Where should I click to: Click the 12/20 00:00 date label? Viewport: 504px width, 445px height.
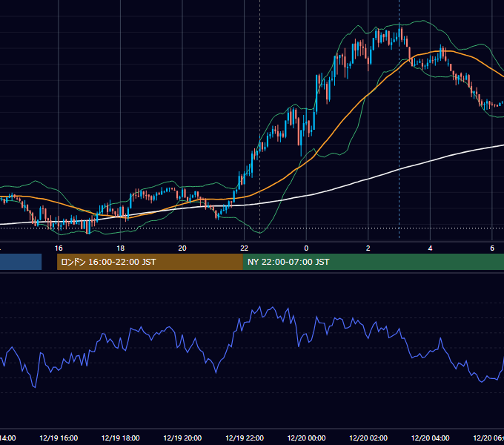click(306, 438)
